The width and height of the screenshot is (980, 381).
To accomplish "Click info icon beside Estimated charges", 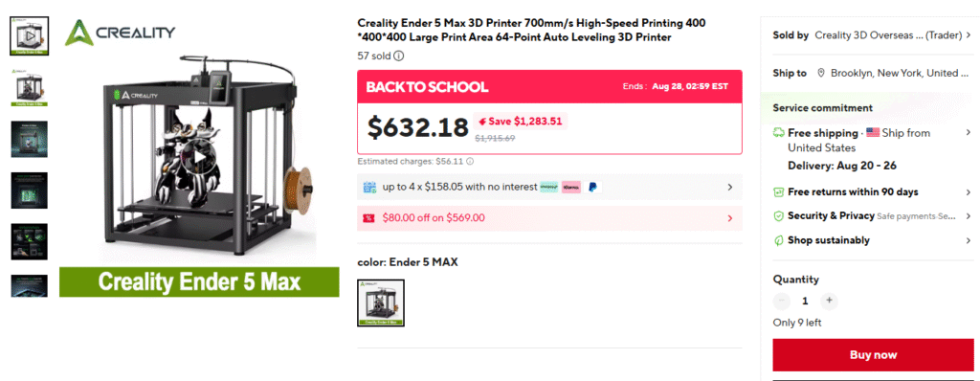I will tap(469, 161).
